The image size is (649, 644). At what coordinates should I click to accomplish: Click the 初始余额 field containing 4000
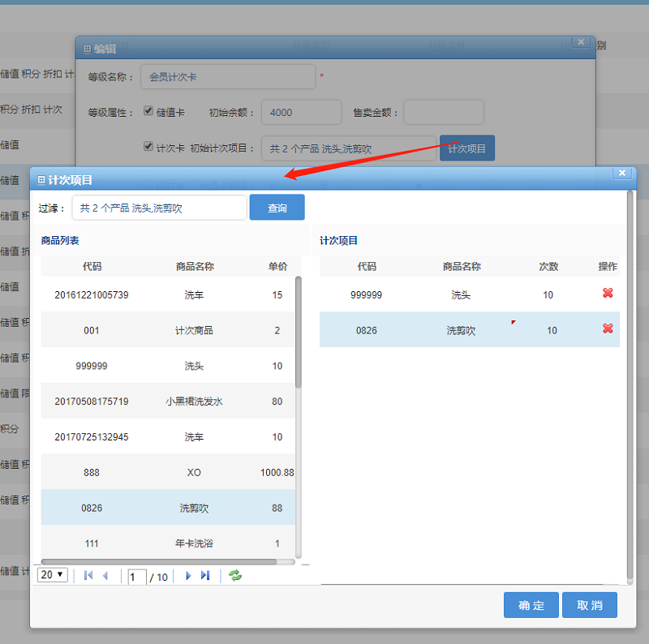(x=301, y=112)
